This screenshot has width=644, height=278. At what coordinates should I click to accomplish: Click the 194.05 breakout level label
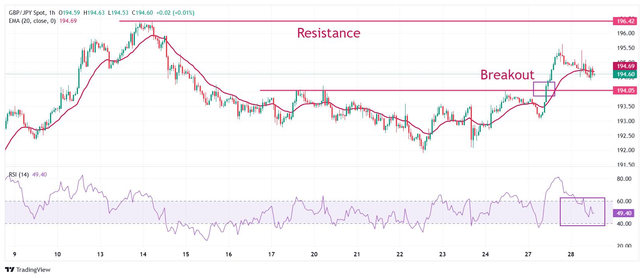625,91
